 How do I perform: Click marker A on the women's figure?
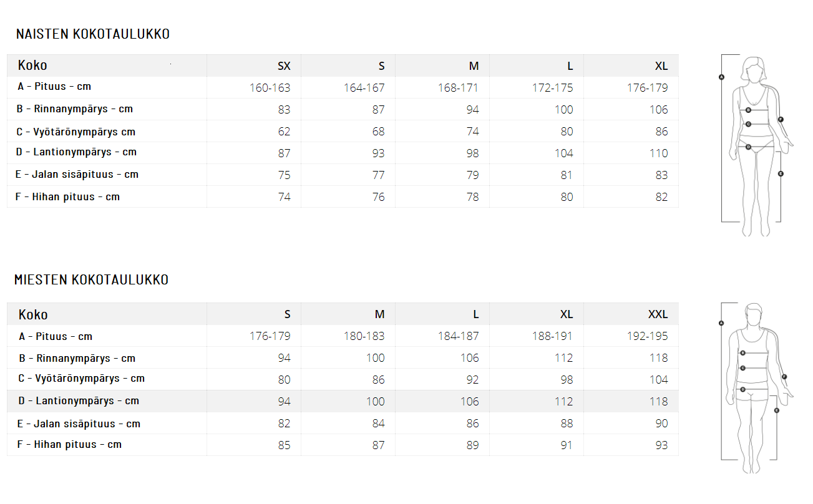[721, 77]
